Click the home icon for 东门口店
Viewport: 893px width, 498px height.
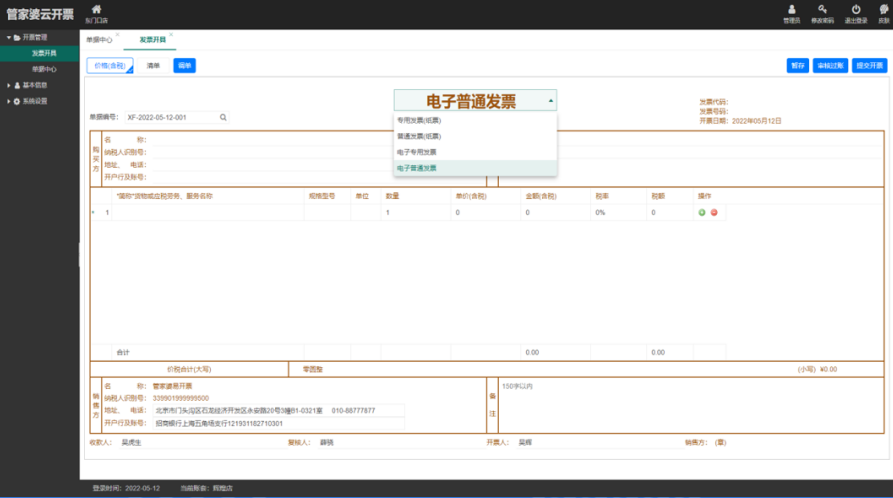pyautogui.click(x=96, y=9)
